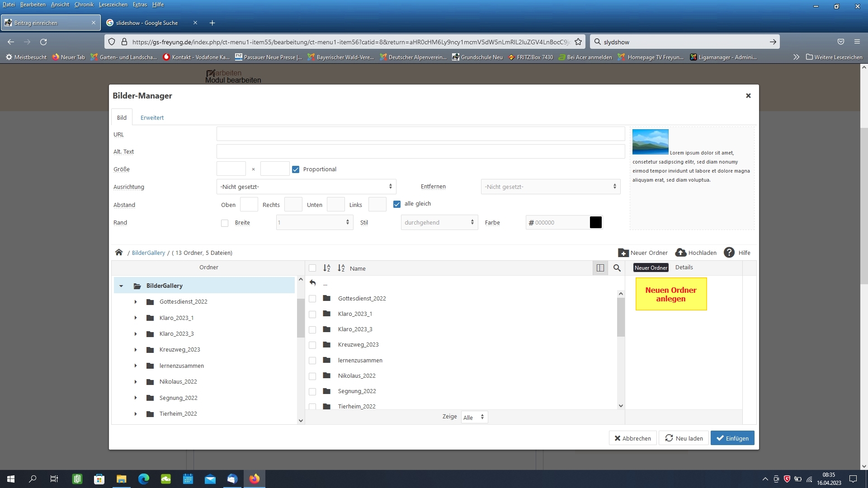This screenshot has height=488, width=868.
Task: Expand the Kreuzweg_2023 tree folder
Action: click(x=136, y=350)
